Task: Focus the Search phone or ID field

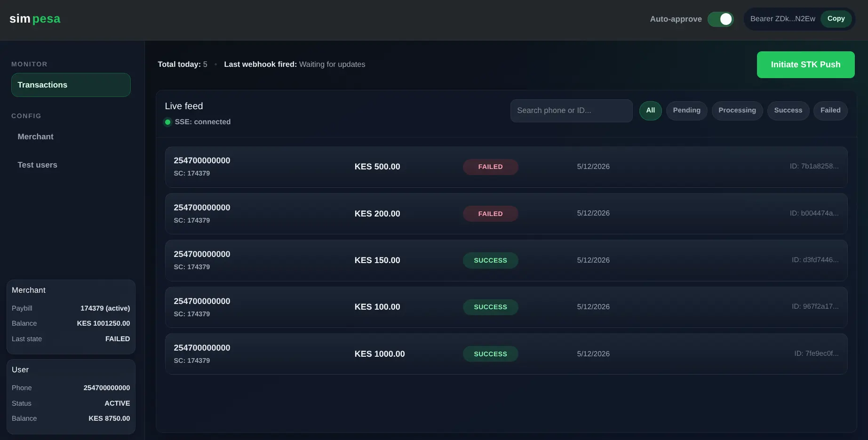Action: pyautogui.click(x=571, y=111)
